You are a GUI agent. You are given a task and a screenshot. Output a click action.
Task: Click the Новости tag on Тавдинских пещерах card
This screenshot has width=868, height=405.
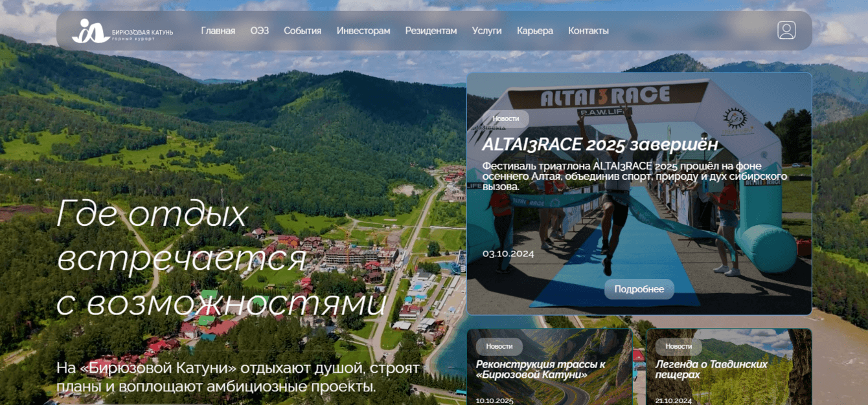(678, 346)
